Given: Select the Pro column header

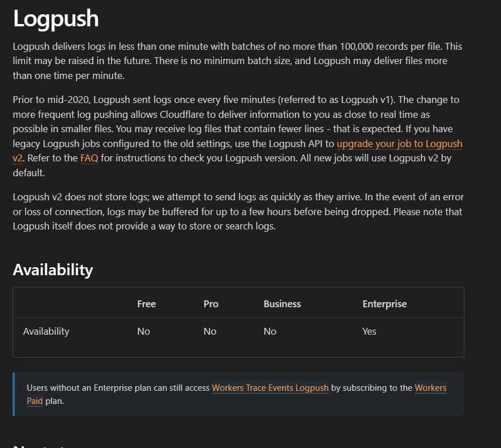Looking at the screenshot, I should coord(211,304).
